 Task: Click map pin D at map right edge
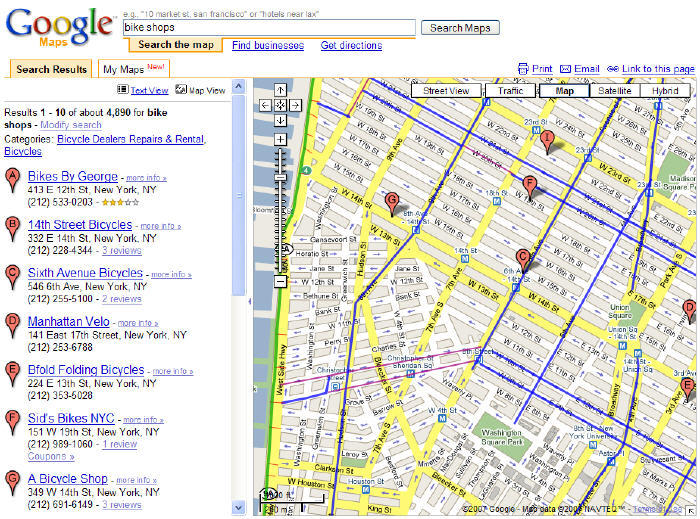coord(689,311)
